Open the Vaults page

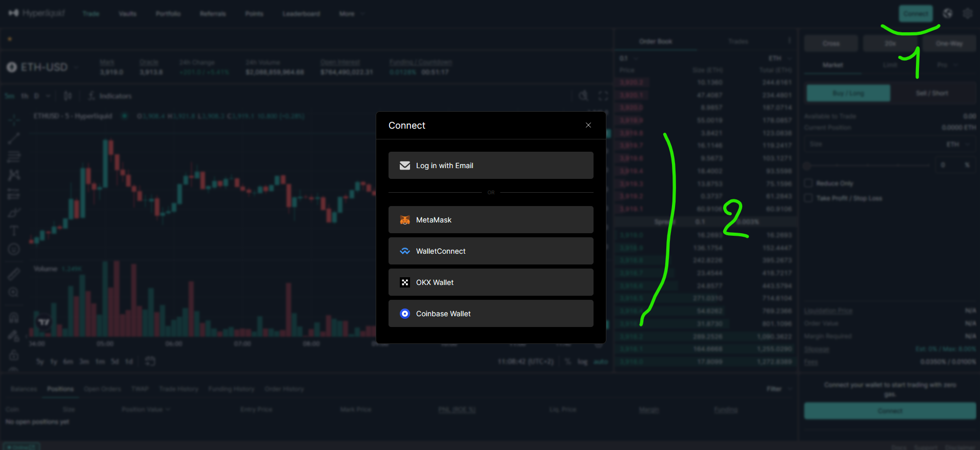click(128, 13)
